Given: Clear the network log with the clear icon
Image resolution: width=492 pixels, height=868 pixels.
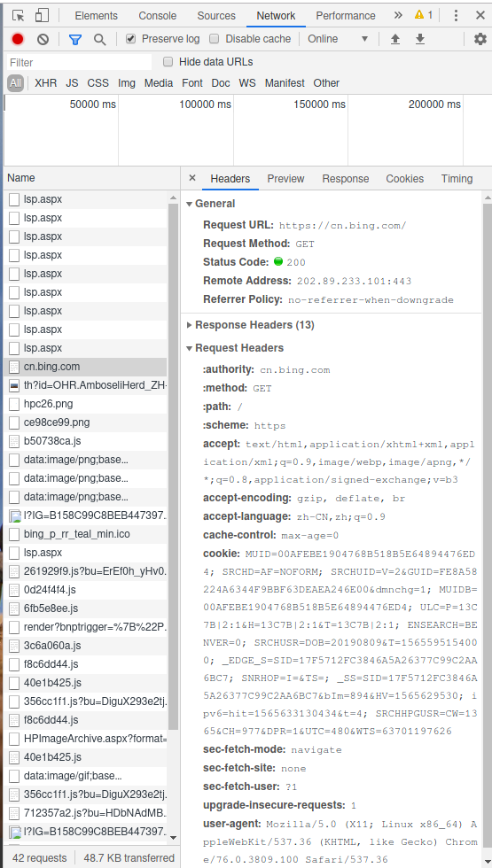Looking at the screenshot, I should [43, 39].
